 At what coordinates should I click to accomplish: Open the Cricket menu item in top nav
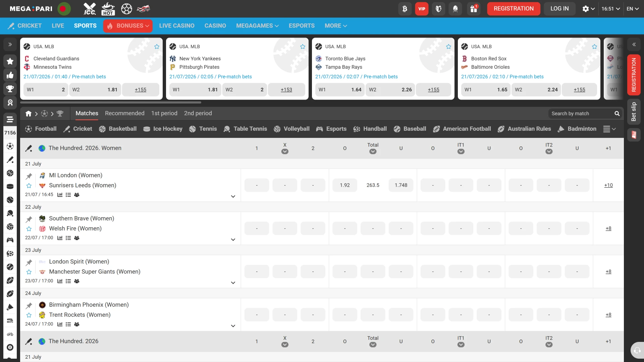(25, 26)
